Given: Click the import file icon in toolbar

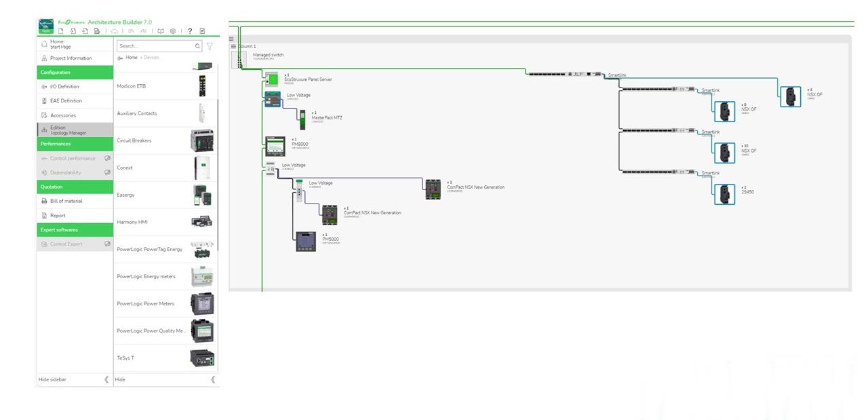Looking at the screenshot, I should [73, 31].
